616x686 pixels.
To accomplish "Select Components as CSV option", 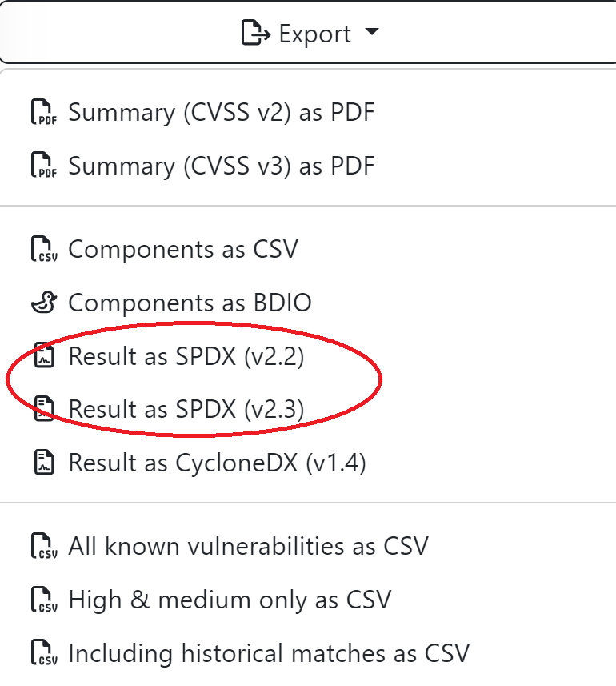I will tap(184, 249).
